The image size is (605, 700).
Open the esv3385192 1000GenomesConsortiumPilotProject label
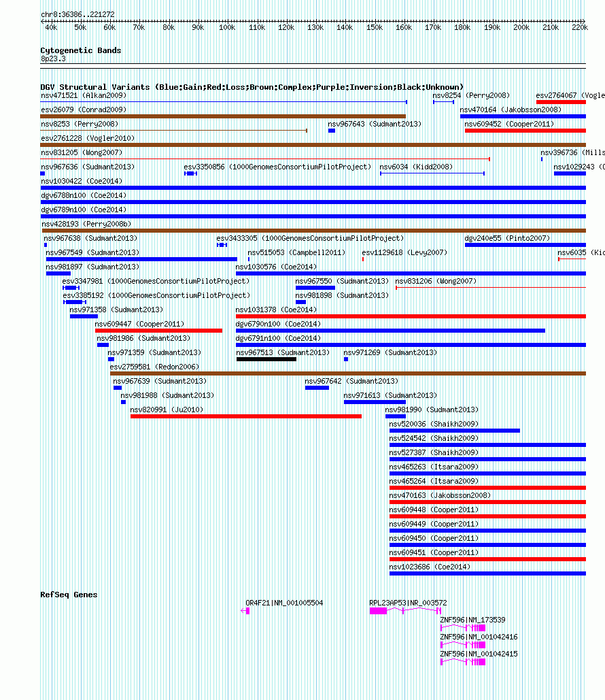(x=156, y=295)
